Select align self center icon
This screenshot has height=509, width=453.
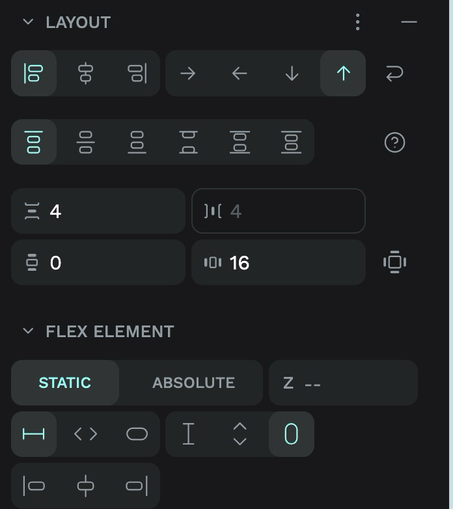click(85, 486)
